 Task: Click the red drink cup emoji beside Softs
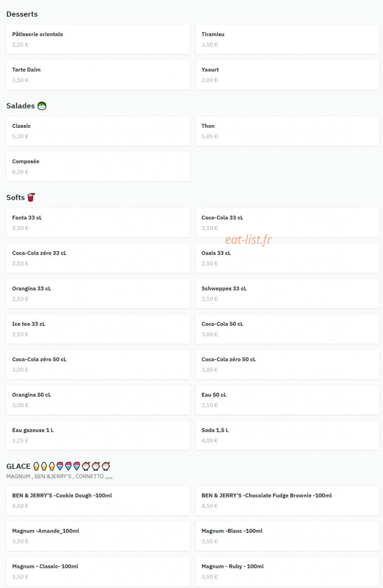pyautogui.click(x=31, y=197)
